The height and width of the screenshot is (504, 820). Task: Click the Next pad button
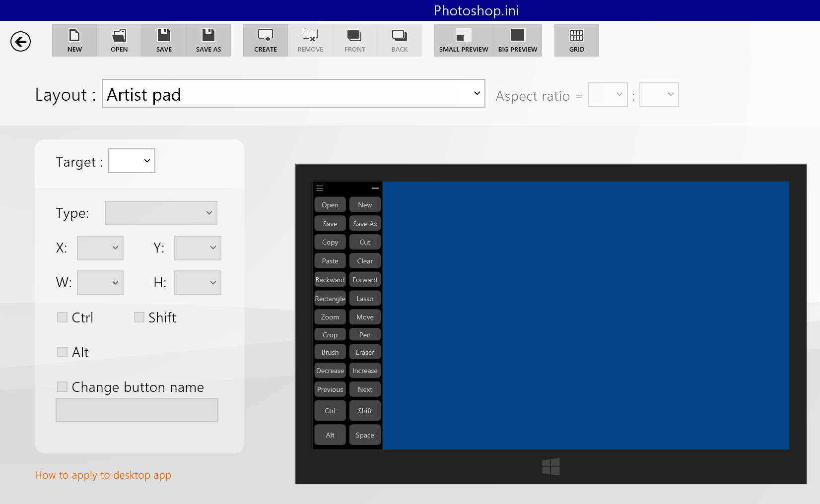[x=365, y=389]
